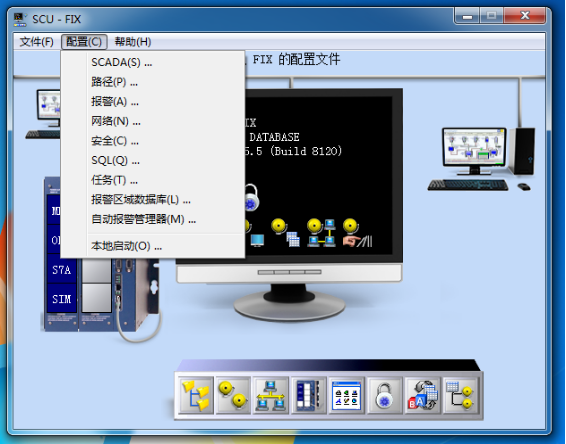Screen dimensions: 566x444
Task: Select 报警区域数据库(L) entry
Action: 153,199
